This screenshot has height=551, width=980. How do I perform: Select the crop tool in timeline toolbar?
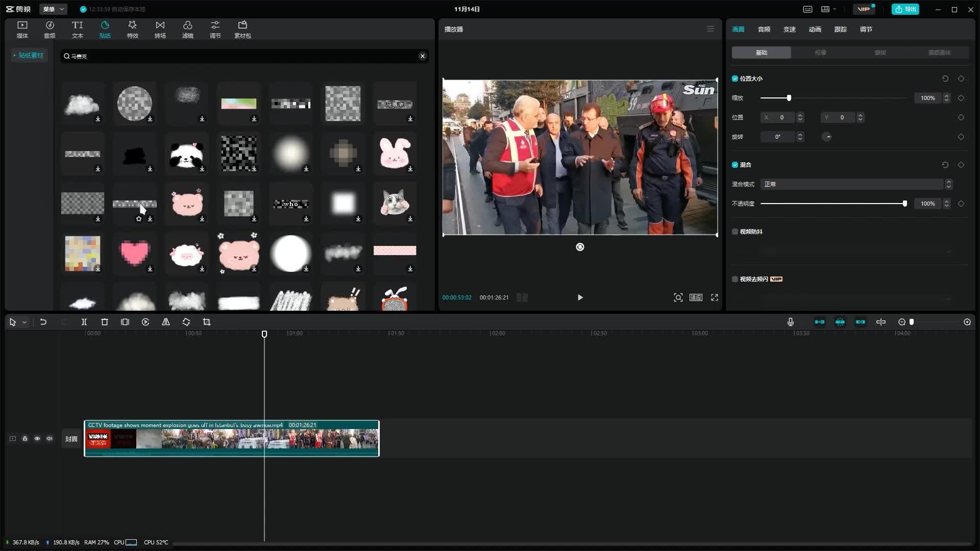(x=207, y=322)
